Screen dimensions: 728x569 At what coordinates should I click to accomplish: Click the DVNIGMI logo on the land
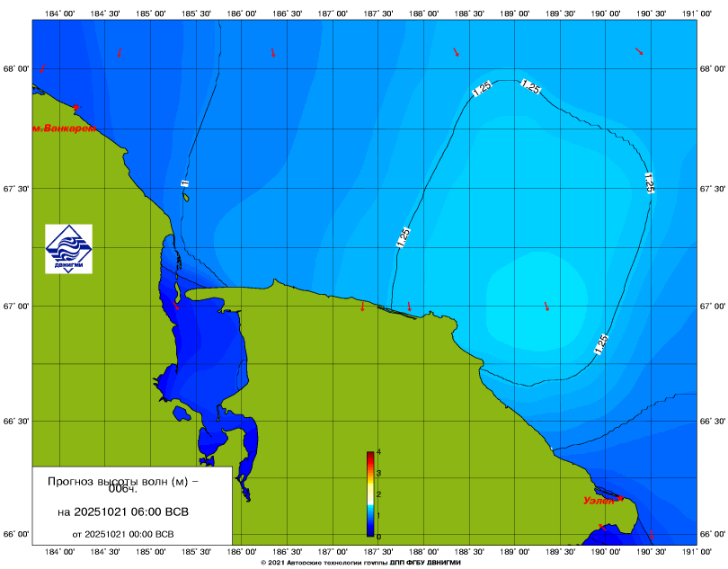click(x=68, y=249)
